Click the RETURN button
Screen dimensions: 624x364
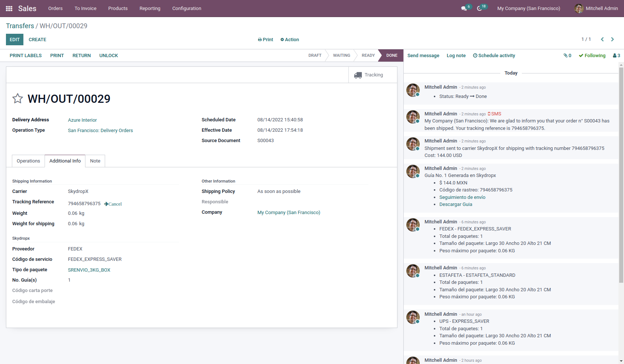82,56
